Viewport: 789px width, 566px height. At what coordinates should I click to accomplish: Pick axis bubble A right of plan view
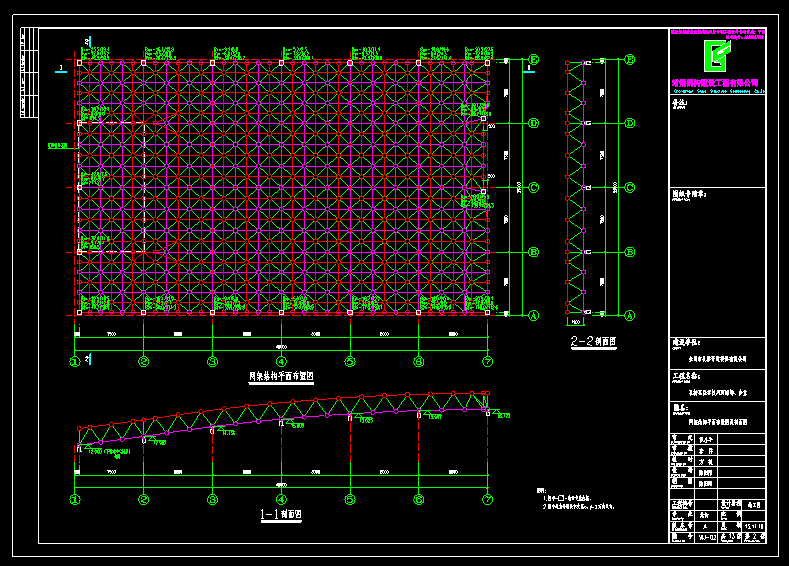click(533, 315)
